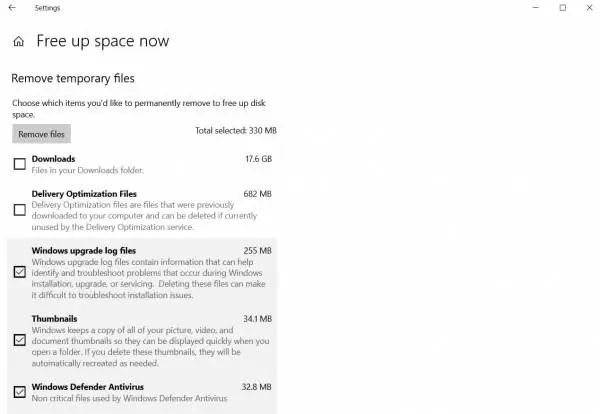Click the Total selected 330 MB text

coord(236,130)
